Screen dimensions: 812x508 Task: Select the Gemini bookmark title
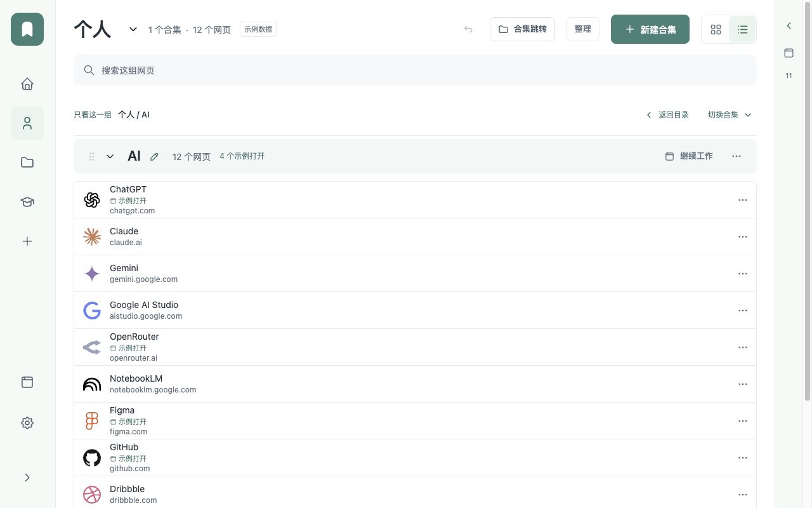pyautogui.click(x=124, y=268)
